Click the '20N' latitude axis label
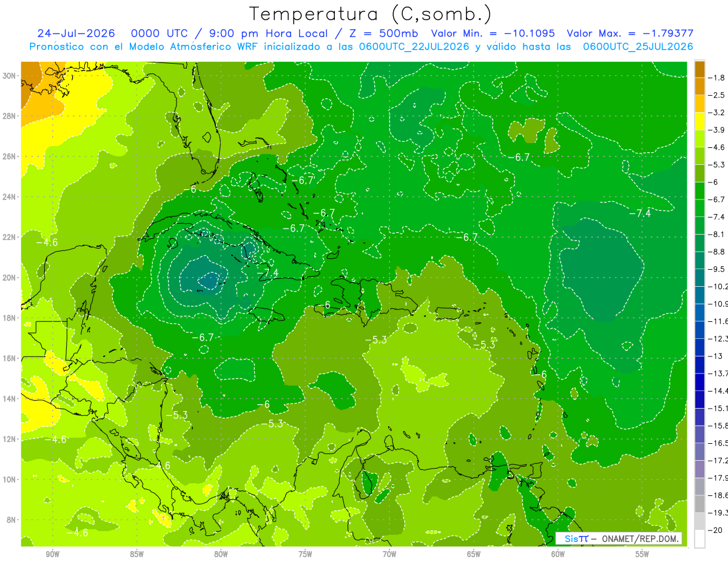 [x=10, y=278]
